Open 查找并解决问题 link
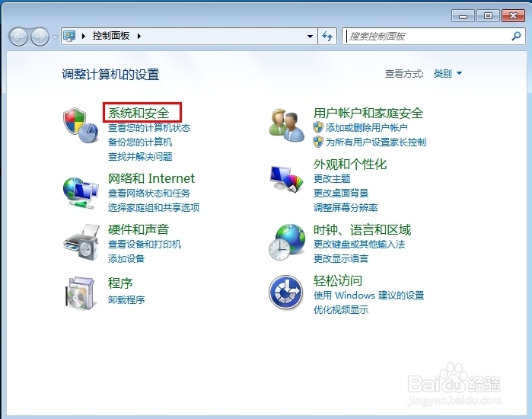 (140, 156)
